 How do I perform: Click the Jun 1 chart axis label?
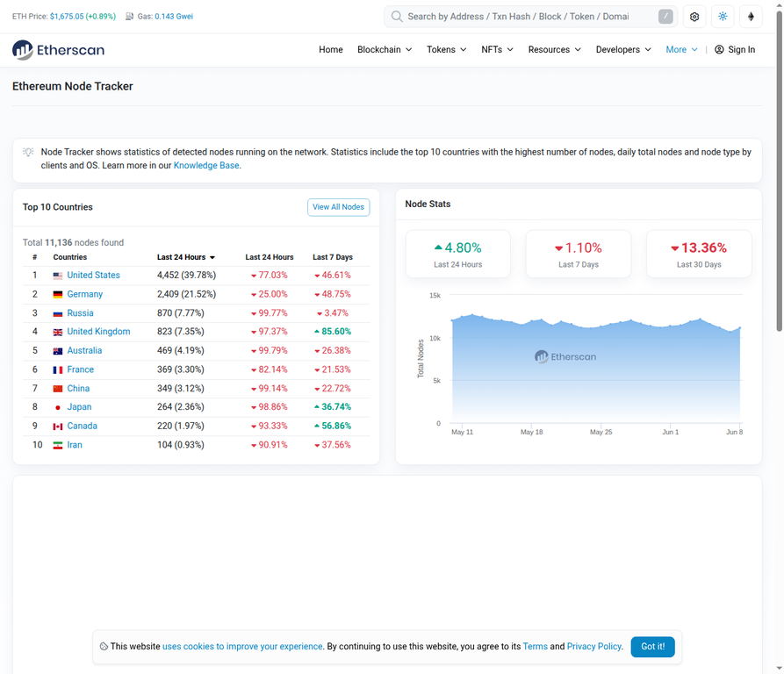click(x=671, y=432)
